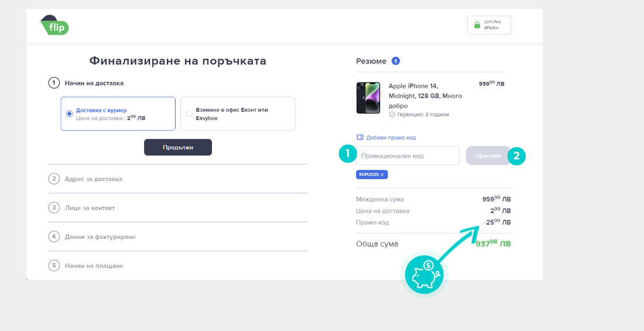Click the product price 959.99 ЛВ

[492, 84]
